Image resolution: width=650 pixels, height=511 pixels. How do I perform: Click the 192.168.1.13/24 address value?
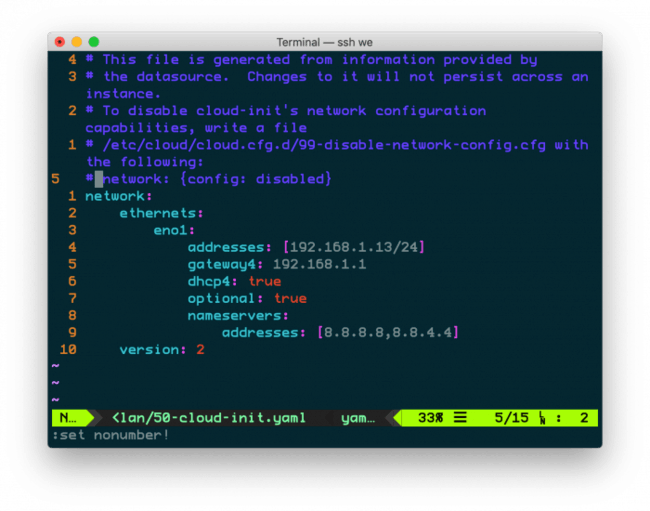click(353, 247)
